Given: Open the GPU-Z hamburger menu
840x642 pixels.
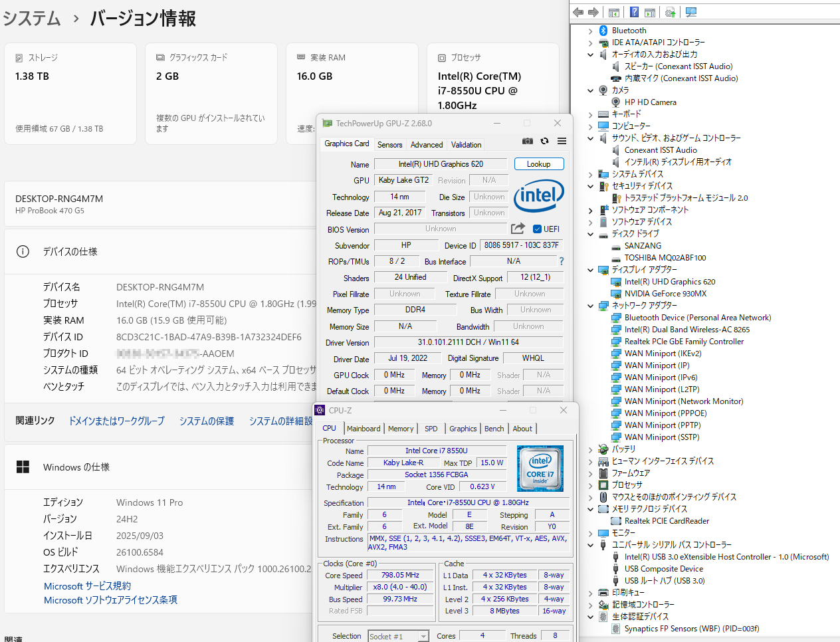Looking at the screenshot, I should click(x=562, y=141).
